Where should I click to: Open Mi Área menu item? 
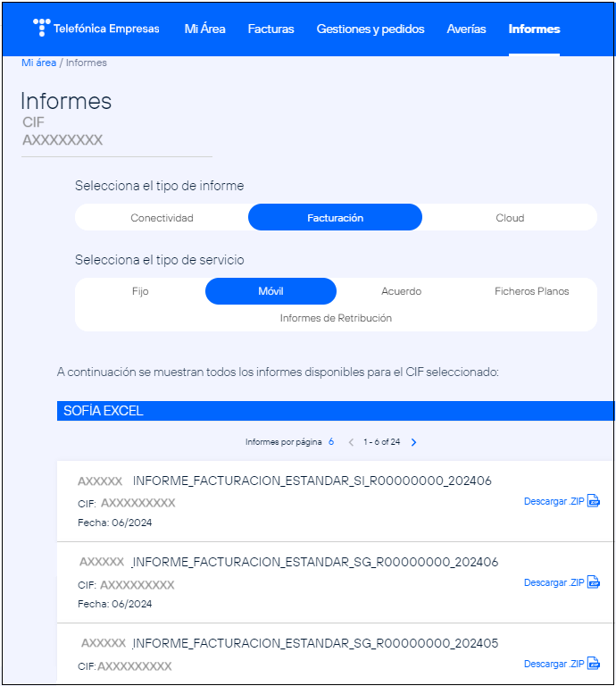tap(204, 29)
